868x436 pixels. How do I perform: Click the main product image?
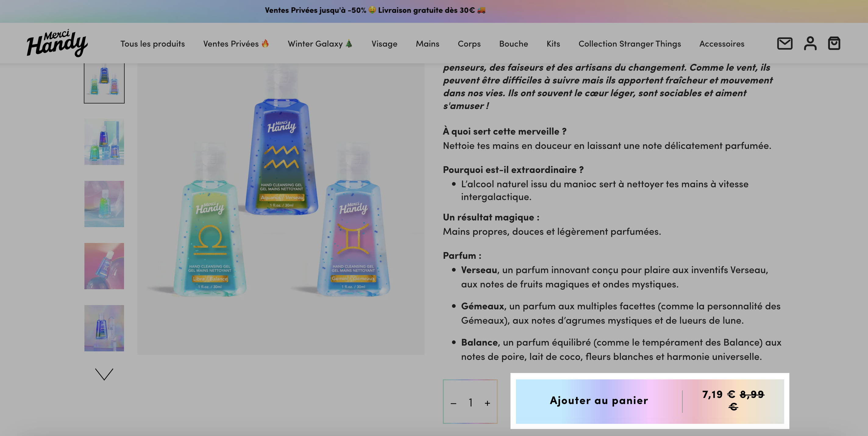point(281,209)
